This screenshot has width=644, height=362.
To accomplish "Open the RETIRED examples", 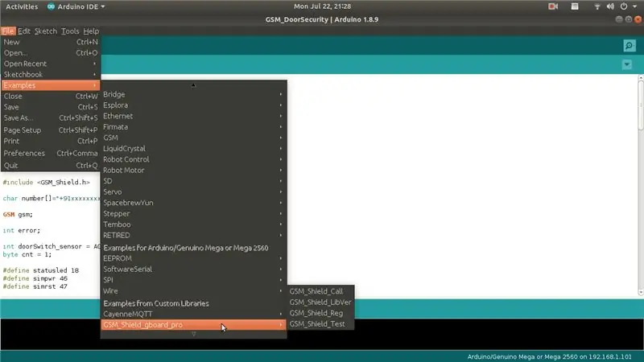I will [x=193, y=236].
